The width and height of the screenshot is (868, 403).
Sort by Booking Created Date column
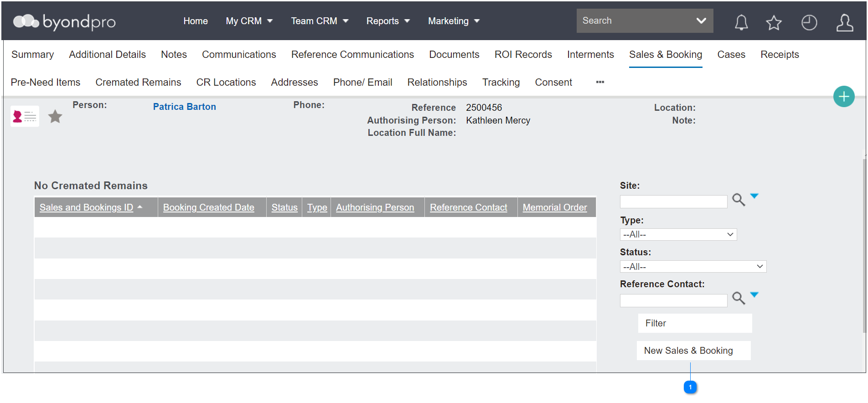(209, 207)
